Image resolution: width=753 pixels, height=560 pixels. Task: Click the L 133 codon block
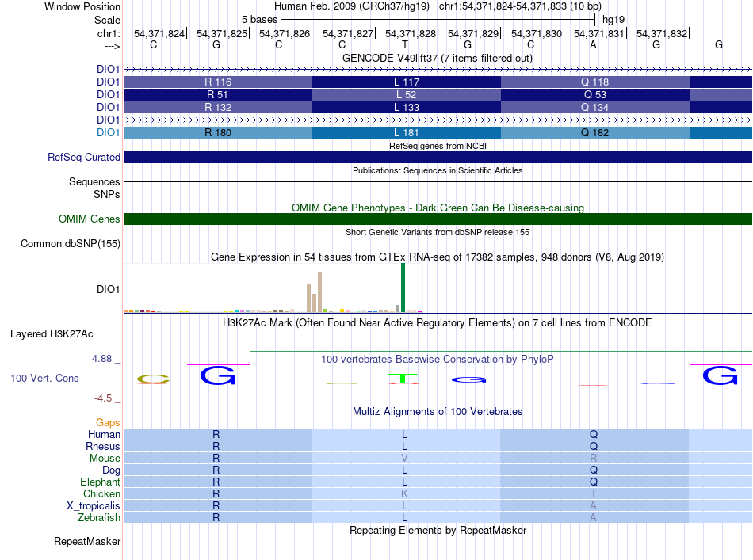(x=407, y=107)
